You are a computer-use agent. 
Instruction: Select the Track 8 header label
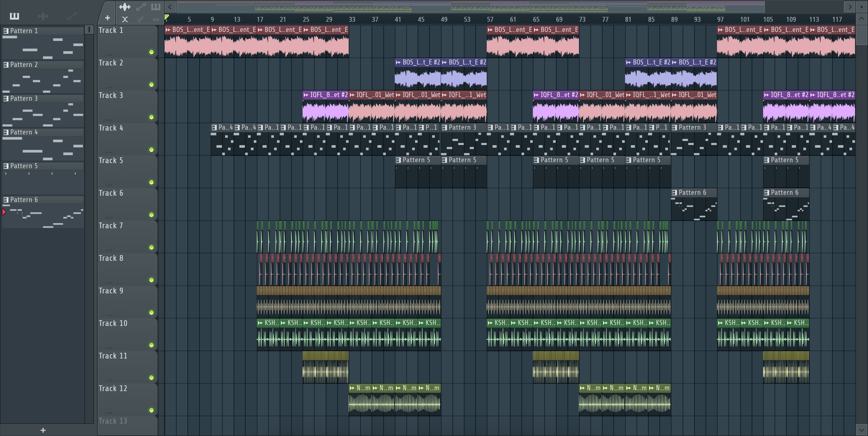[x=111, y=258]
